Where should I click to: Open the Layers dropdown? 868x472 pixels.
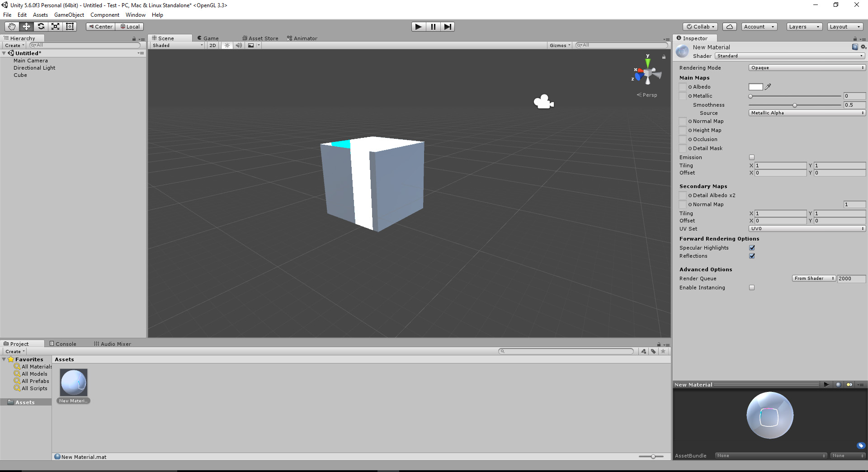point(804,27)
